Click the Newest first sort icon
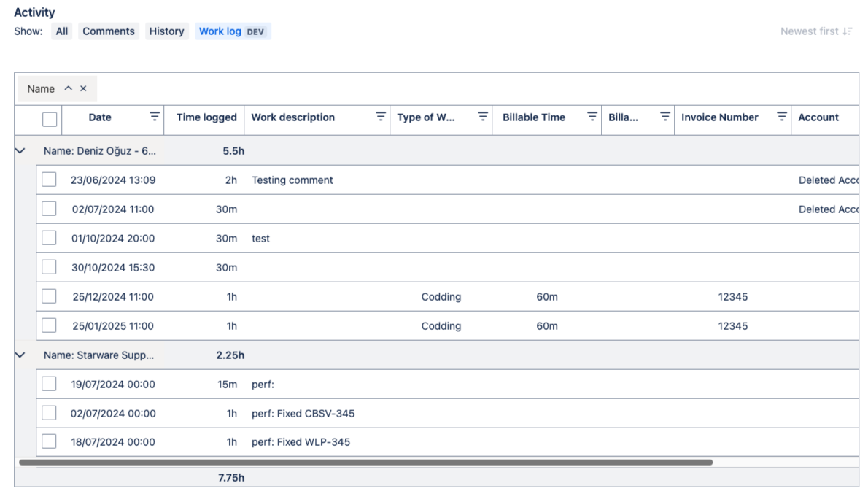This screenshot has height=494, width=868. [847, 31]
